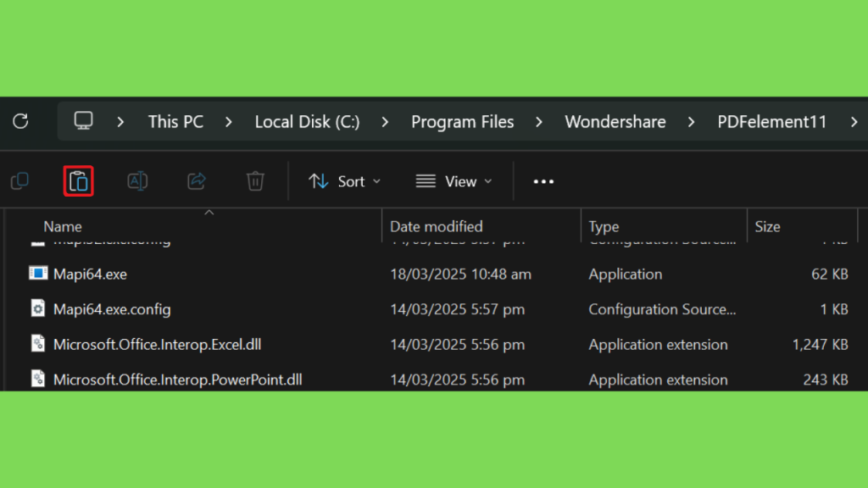Click Application extension type of PowerPoint.dll row

pyautogui.click(x=658, y=380)
